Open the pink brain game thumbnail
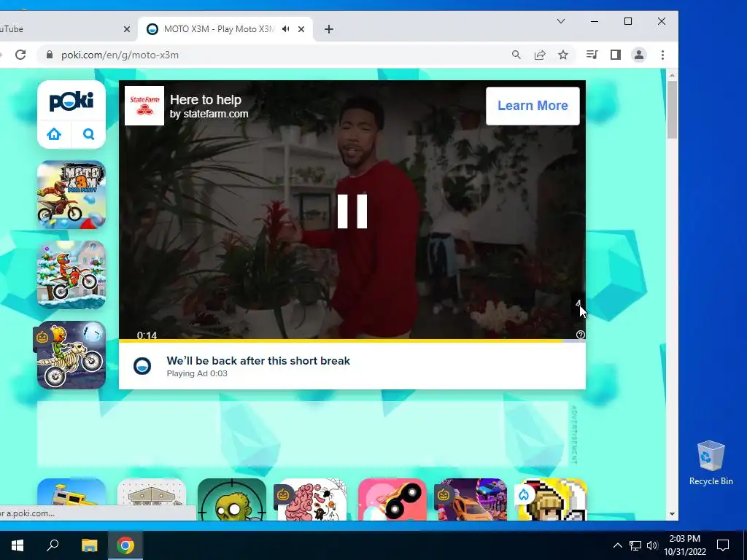747x560 pixels. pos(312,499)
